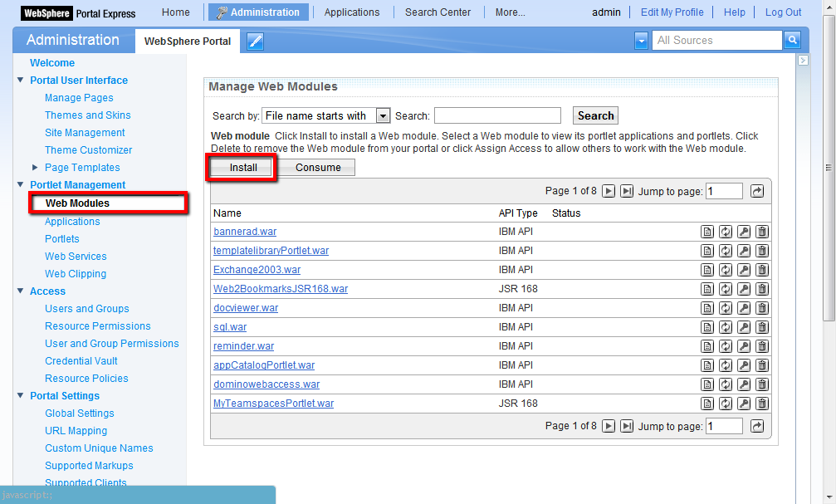Select the WebSphere Portal tab

(x=188, y=41)
